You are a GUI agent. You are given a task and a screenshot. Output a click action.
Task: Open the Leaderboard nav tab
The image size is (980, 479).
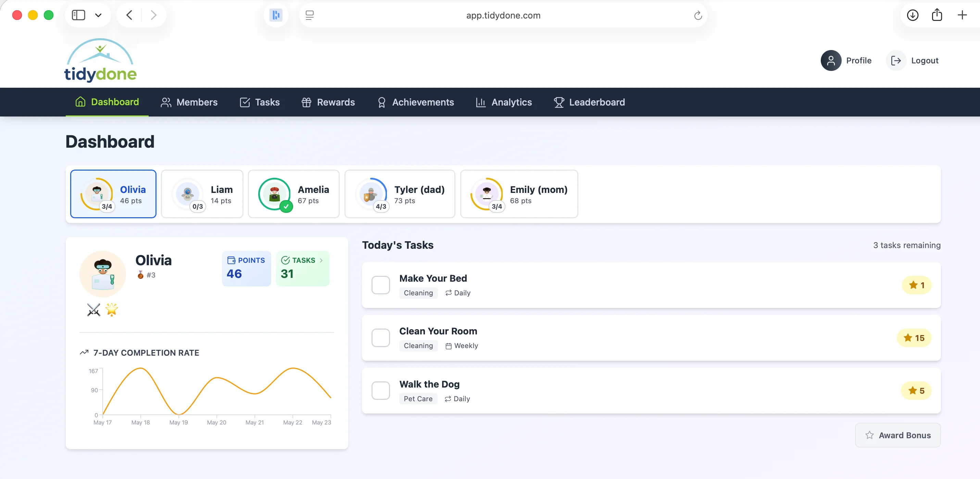tap(589, 102)
